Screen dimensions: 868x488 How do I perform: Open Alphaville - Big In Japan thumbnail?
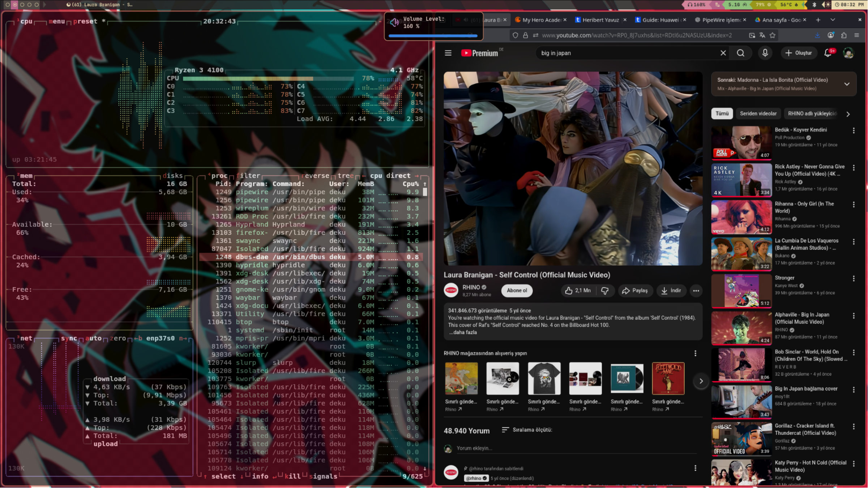[741, 328]
